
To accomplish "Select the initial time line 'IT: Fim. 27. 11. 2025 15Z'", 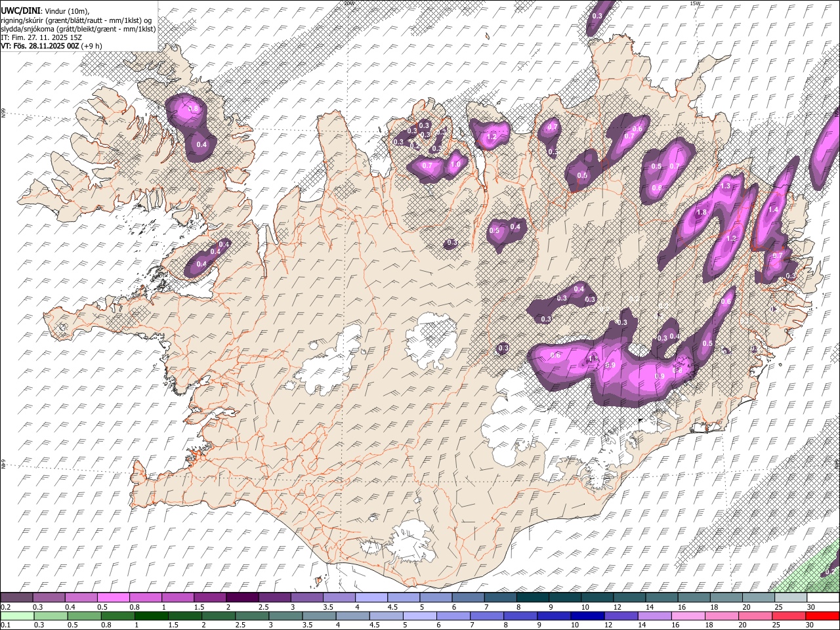I will click(x=41, y=37).
